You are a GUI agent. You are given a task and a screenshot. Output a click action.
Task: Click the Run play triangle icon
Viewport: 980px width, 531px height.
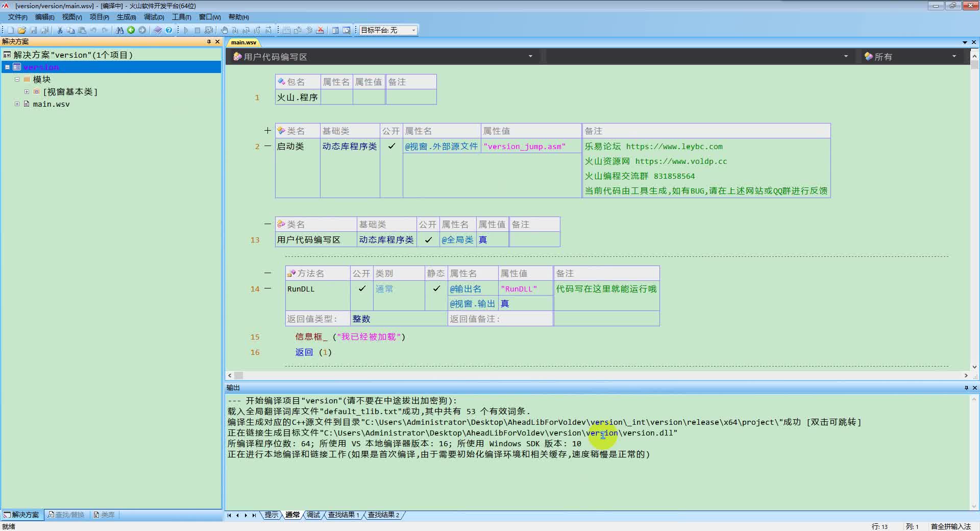pyautogui.click(x=186, y=30)
